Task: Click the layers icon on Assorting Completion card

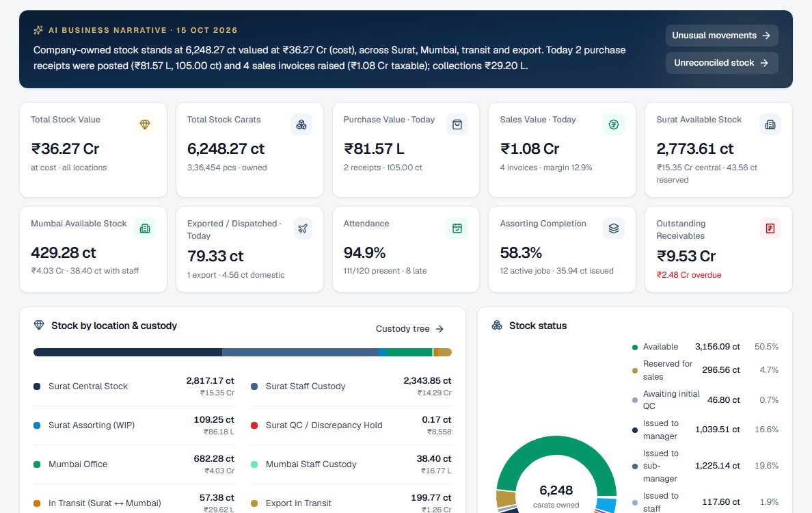Action: (614, 228)
